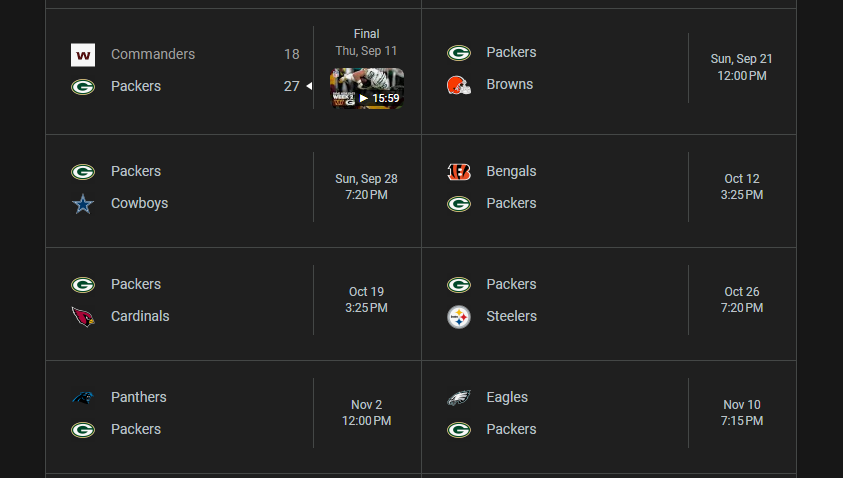Image resolution: width=843 pixels, height=478 pixels.
Task: Open the Cowboys team name link
Action: click(139, 203)
